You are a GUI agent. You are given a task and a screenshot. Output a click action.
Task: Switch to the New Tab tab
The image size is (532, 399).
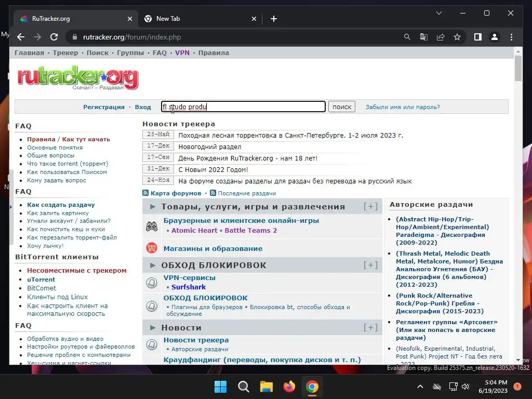pyautogui.click(x=200, y=19)
